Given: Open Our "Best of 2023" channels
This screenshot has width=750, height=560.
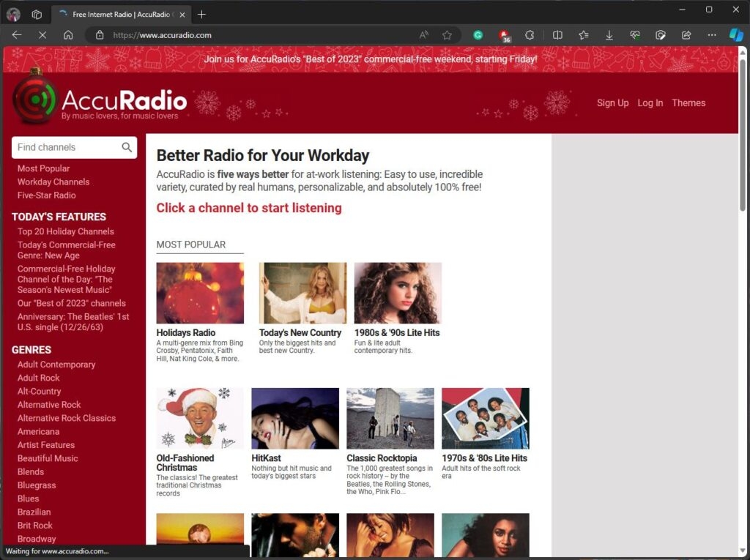Looking at the screenshot, I should pos(71,303).
